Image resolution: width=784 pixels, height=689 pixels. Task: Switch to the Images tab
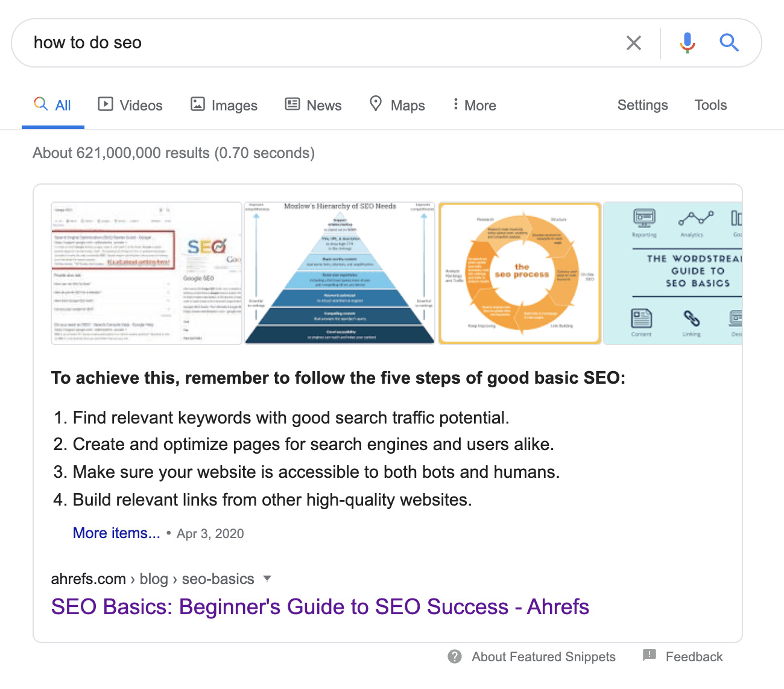pos(224,106)
